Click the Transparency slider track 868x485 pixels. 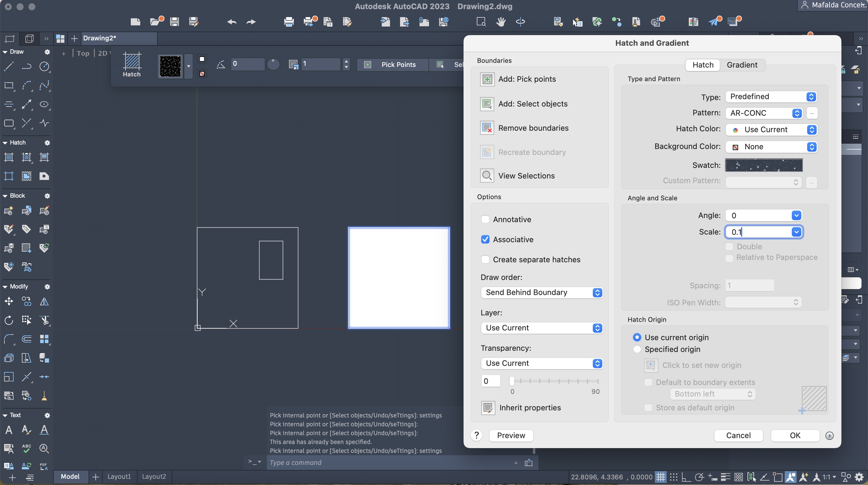pos(555,381)
